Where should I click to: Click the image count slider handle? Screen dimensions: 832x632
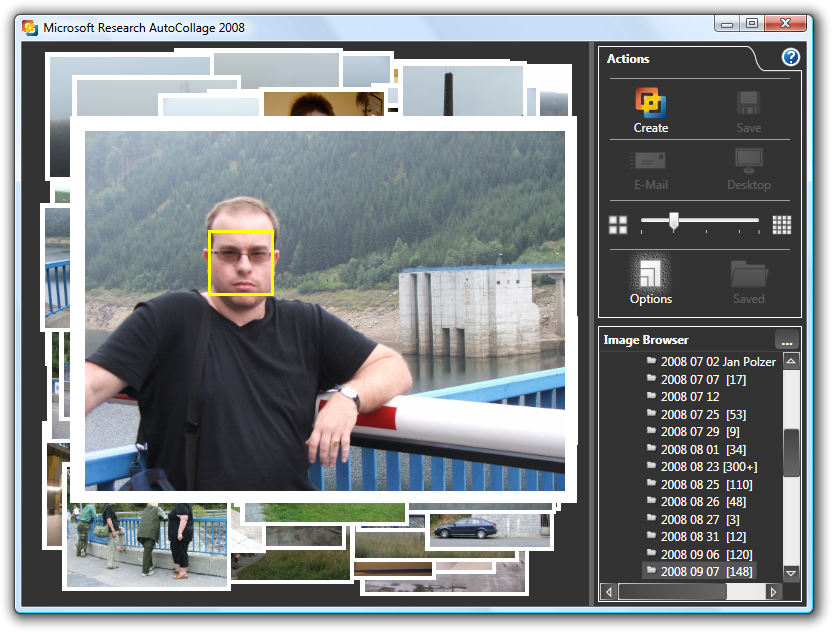[x=673, y=221]
